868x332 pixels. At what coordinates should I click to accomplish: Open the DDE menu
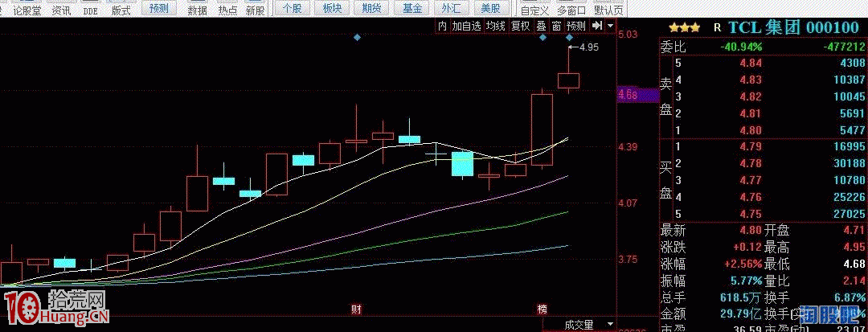tap(90, 10)
